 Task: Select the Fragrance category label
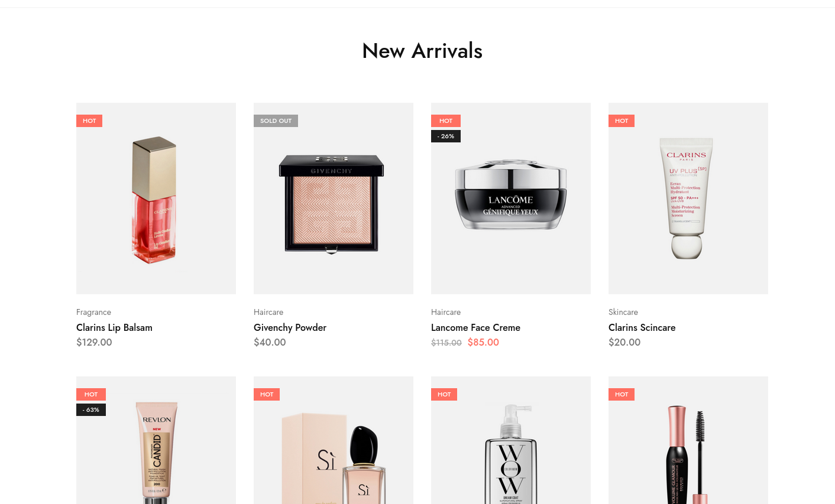coord(93,312)
